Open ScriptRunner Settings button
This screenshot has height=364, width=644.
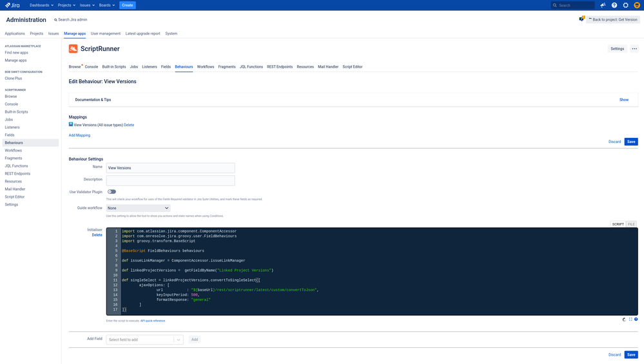(x=617, y=48)
